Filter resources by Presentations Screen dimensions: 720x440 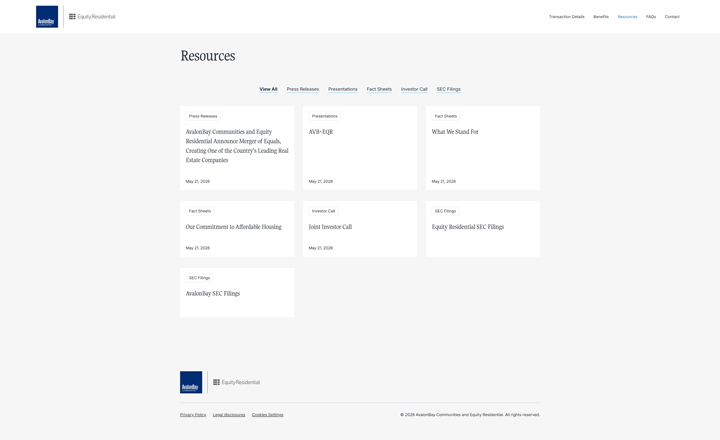[343, 89]
